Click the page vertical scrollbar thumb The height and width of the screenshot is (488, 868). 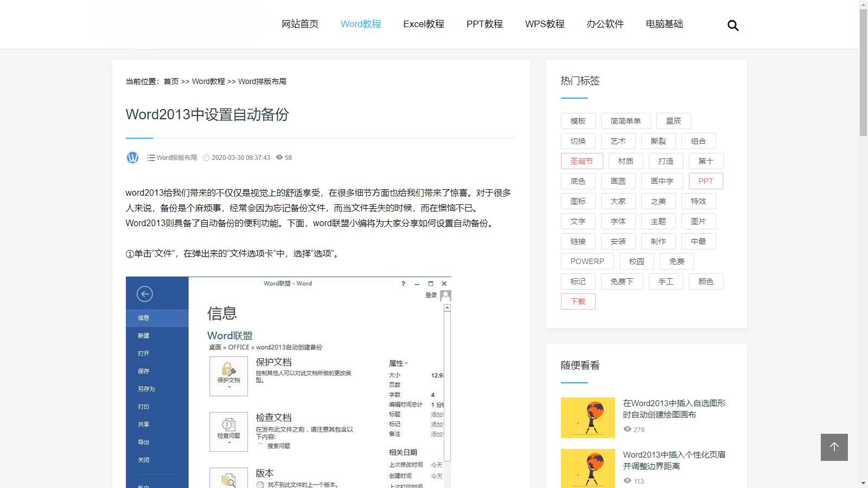click(863, 72)
